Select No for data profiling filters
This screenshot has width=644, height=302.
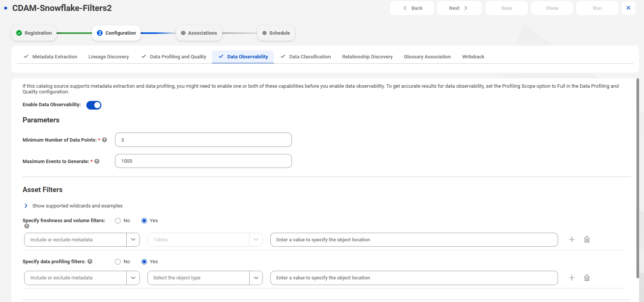(118, 262)
